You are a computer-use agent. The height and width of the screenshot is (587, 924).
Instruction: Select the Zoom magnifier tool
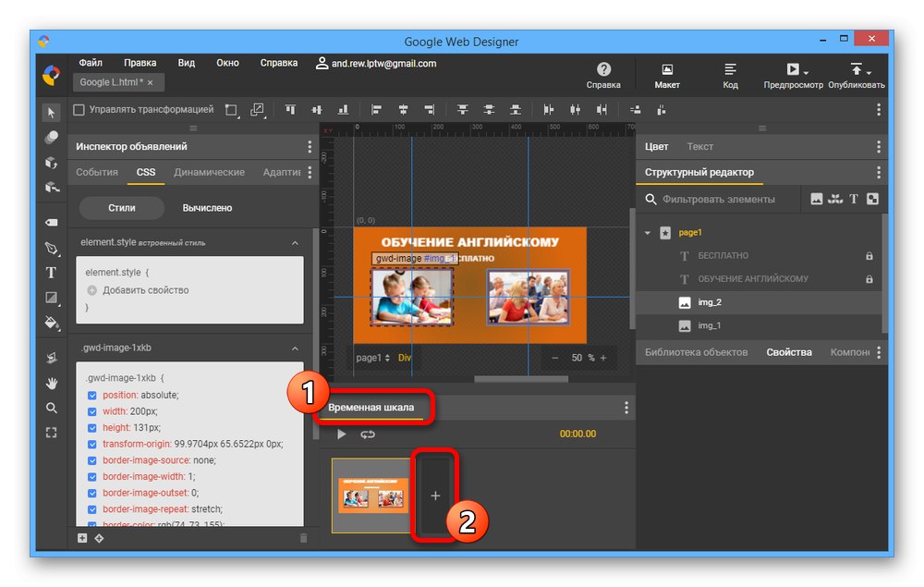pos(52,408)
